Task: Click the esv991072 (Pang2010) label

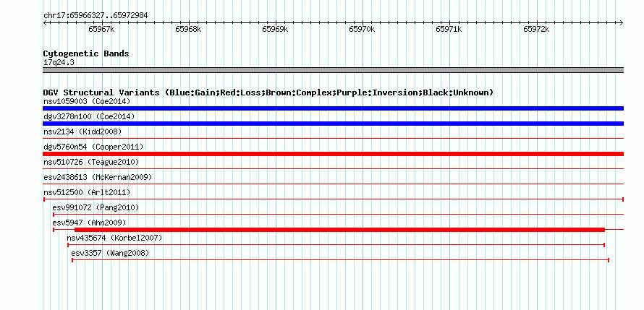Action: pyautogui.click(x=96, y=207)
